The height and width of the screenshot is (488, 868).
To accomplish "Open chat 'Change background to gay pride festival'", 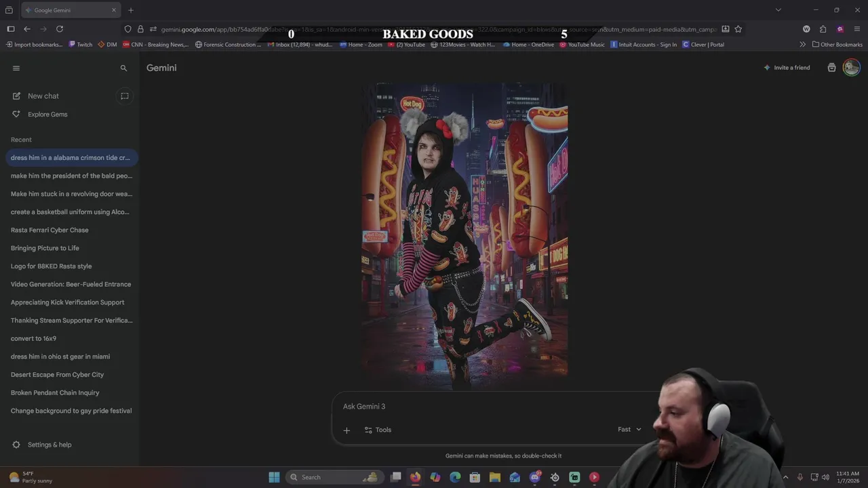I will click(x=71, y=411).
